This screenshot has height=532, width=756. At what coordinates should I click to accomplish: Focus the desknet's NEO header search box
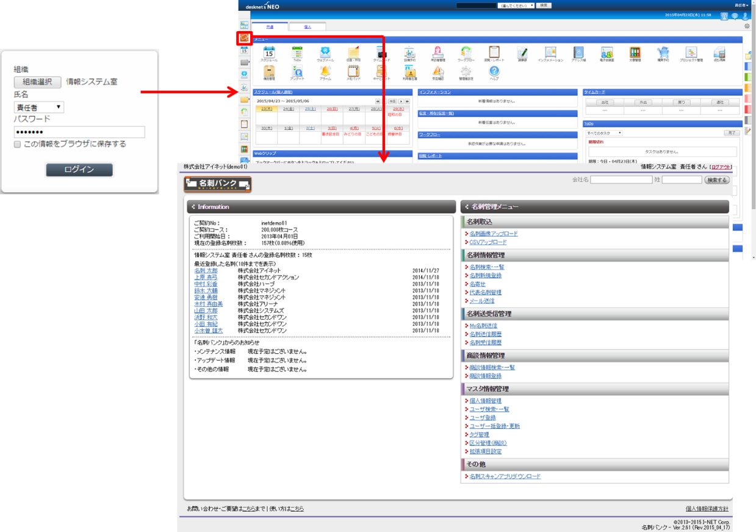coord(477,5)
